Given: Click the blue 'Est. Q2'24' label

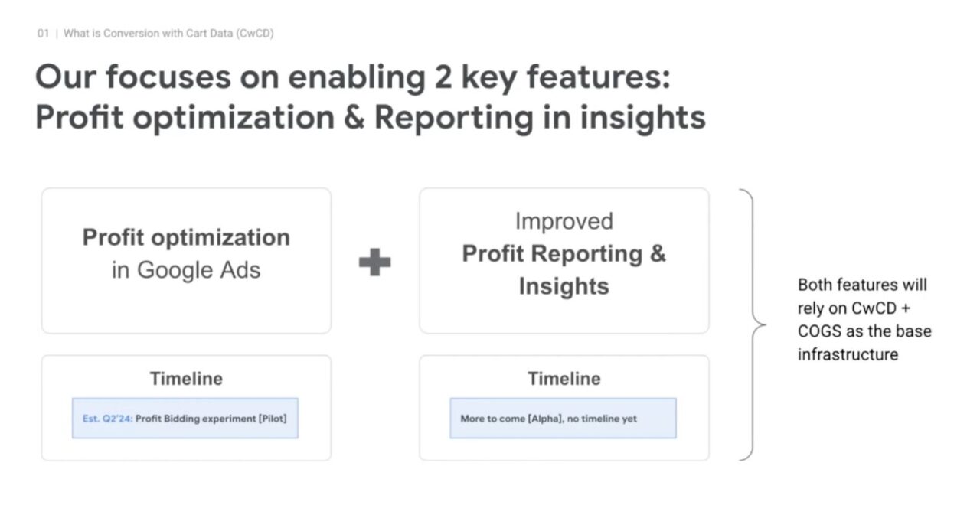Looking at the screenshot, I should pyautogui.click(x=107, y=419).
